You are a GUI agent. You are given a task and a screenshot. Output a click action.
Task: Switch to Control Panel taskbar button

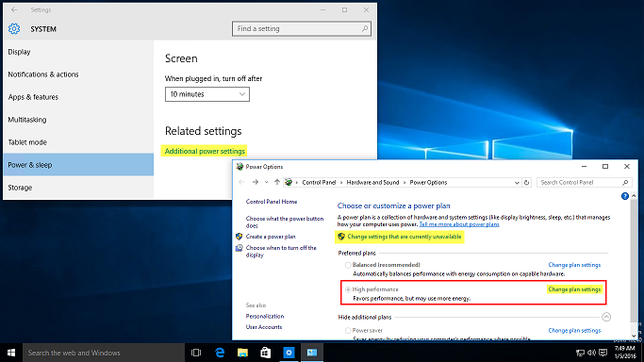point(312,353)
